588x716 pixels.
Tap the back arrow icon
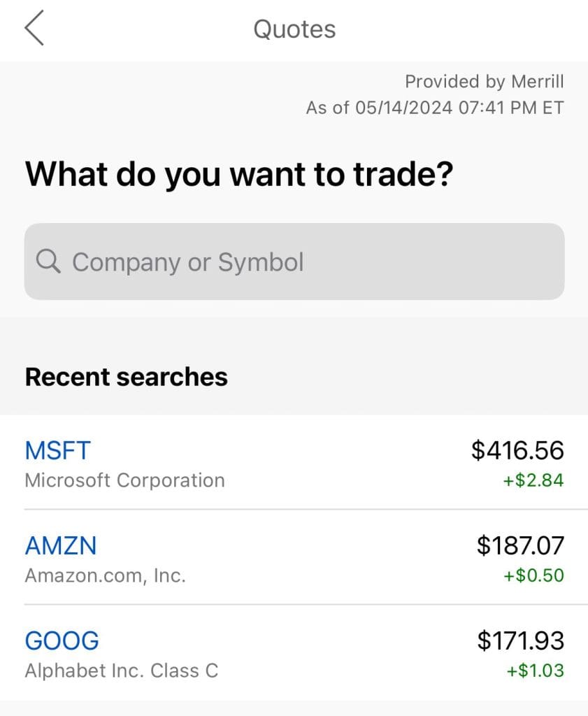[x=34, y=29]
